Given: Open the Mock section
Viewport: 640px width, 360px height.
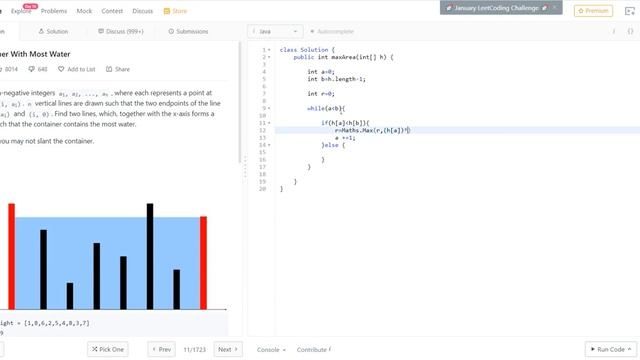Looking at the screenshot, I should point(84,11).
